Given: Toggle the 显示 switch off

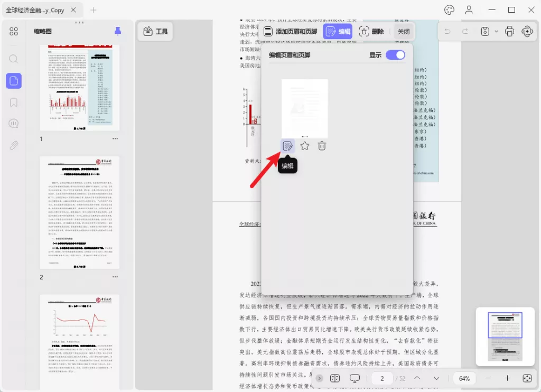Looking at the screenshot, I should (x=395, y=55).
